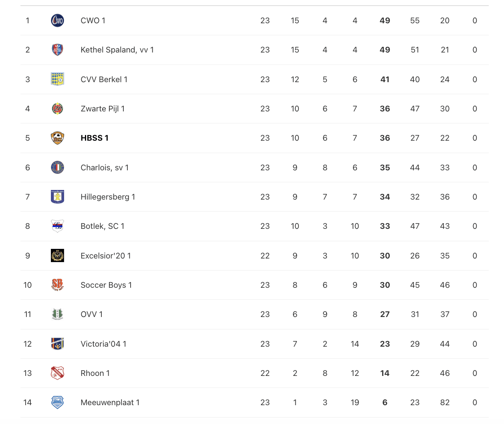Viewport: 504px width, 424px height.
Task: Click the Meeuwenplaat blue shield logo
Action: 57,402
